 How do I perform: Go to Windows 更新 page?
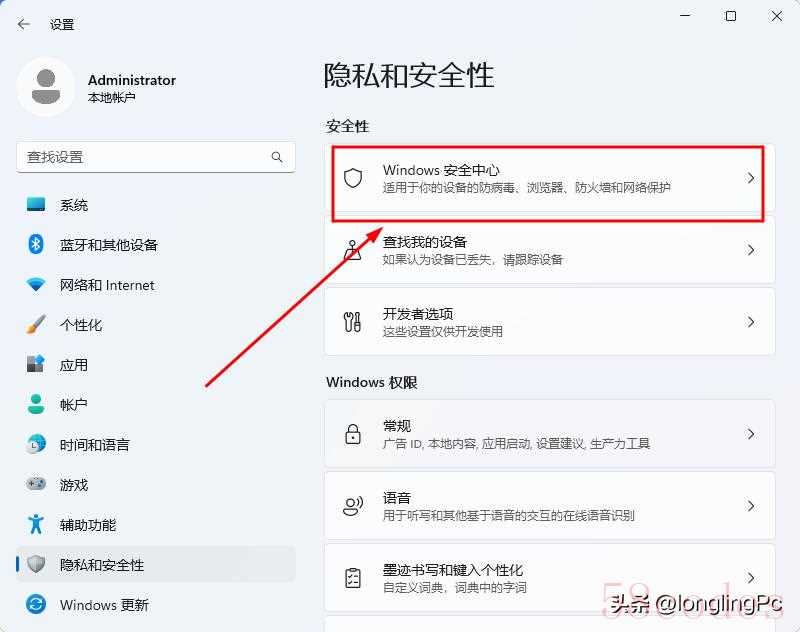pos(156,604)
